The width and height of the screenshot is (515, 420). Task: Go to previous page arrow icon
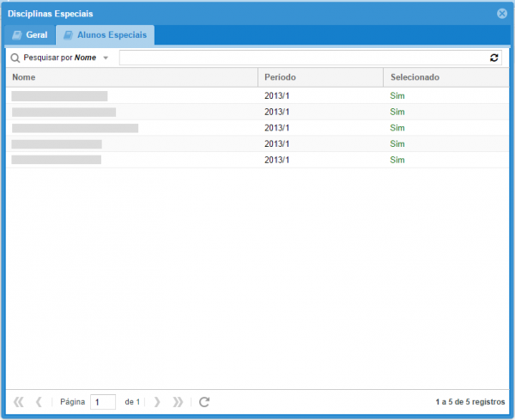click(39, 401)
